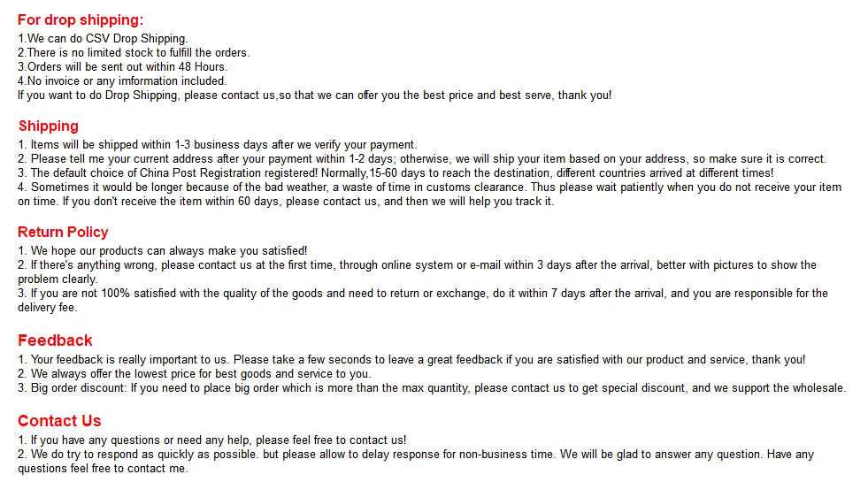The height and width of the screenshot is (482, 868).
Task: Click the 'Your feedback is really important' line
Action: pyautogui.click(x=411, y=360)
